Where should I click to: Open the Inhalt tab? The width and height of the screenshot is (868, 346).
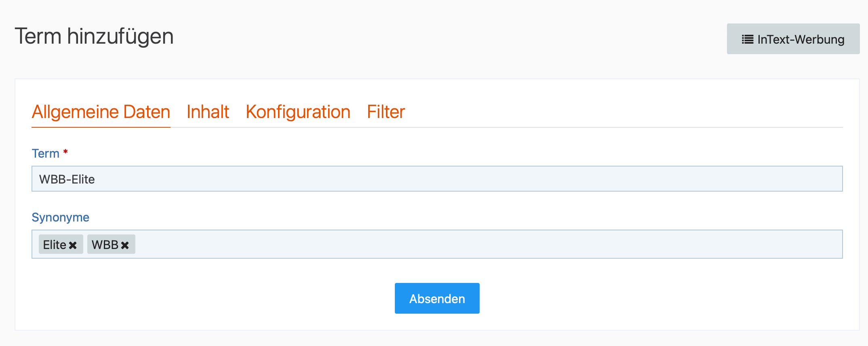click(x=208, y=112)
